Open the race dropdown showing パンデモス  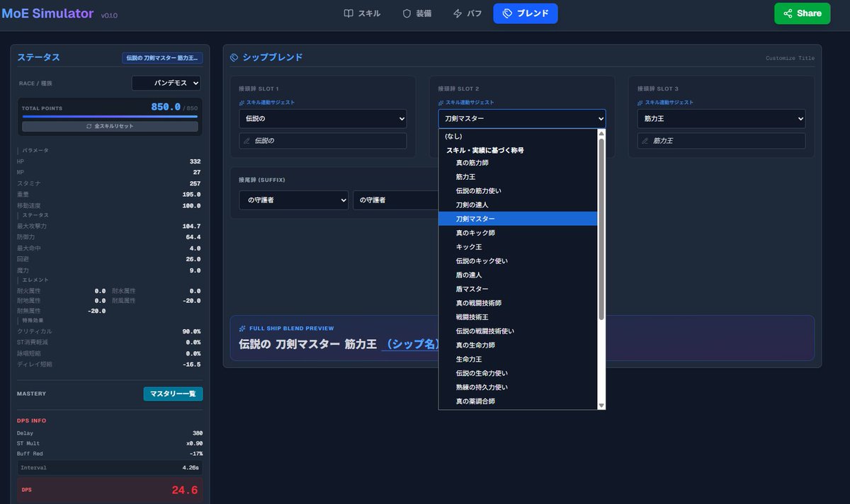pos(166,83)
